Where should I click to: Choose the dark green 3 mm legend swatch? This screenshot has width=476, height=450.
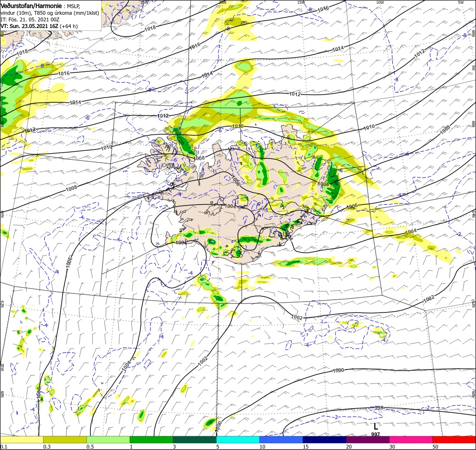pos(195,440)
